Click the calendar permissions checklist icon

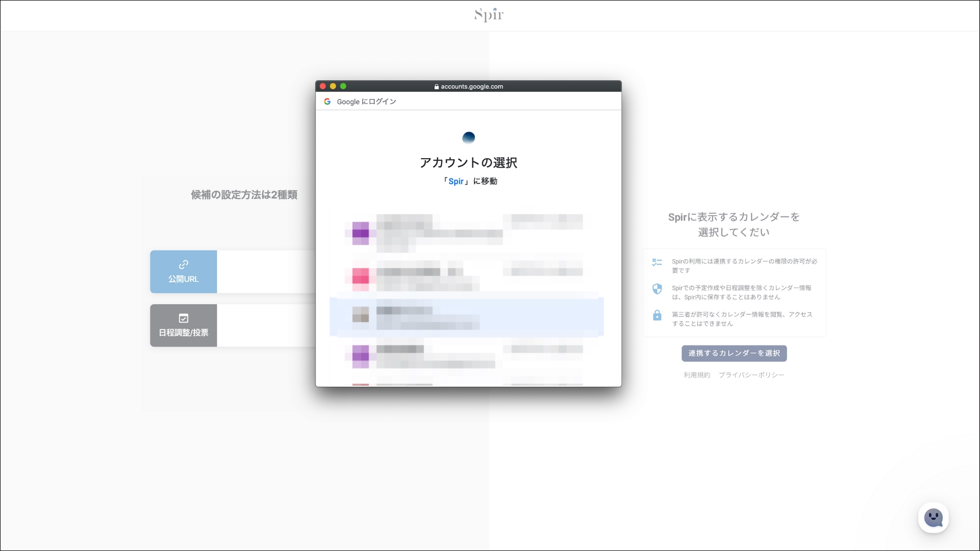click(x=657, y=262)
